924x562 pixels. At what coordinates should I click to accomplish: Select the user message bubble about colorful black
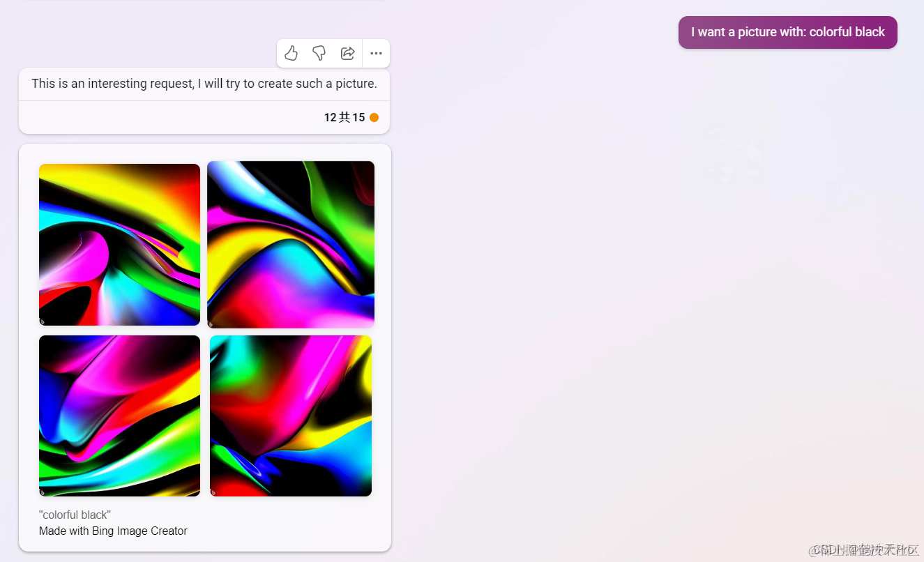coord(787,32)
